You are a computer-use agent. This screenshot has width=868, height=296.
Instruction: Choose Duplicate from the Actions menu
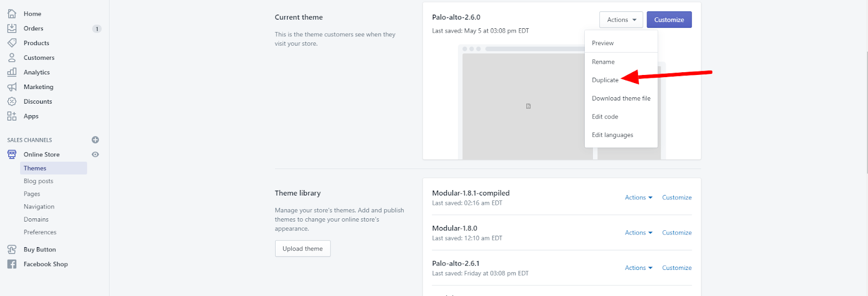tap(605, 80)
